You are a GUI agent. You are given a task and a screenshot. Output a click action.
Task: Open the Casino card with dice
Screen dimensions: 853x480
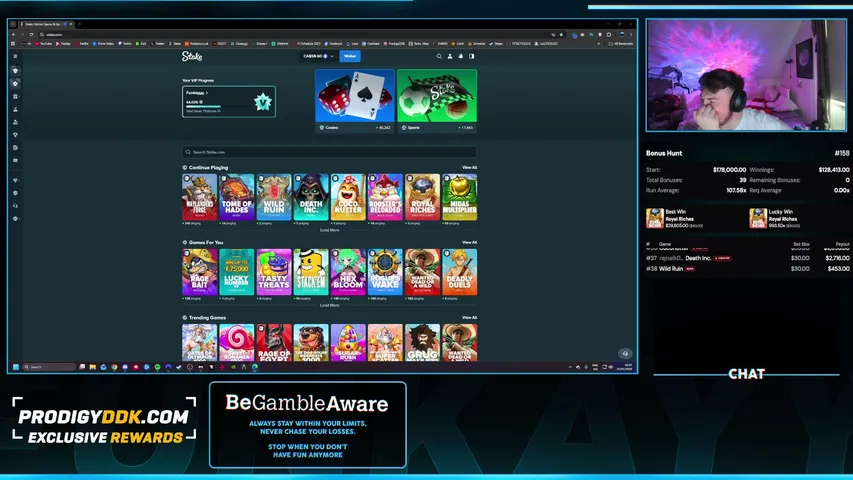click(355, 101)
